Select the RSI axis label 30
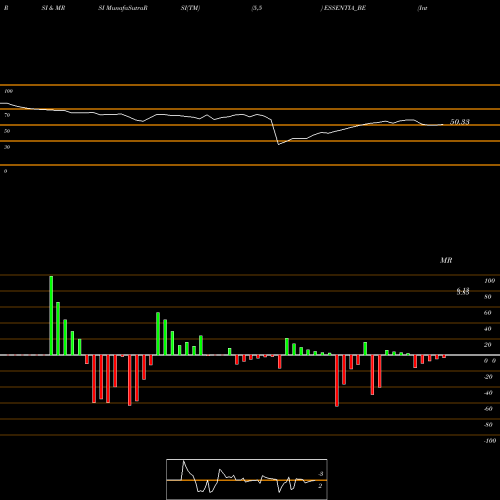This screenshot has height=500, width=500. click(7, 147)
